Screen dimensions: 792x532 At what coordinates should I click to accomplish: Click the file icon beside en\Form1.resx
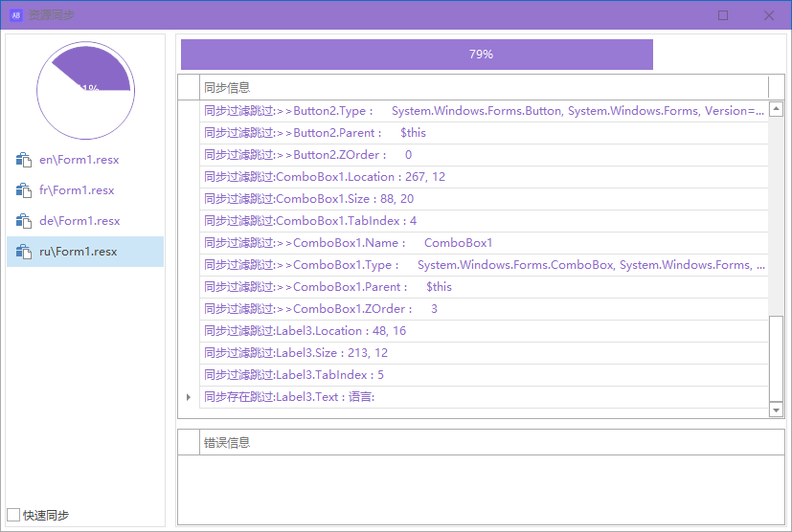(24, 160)
